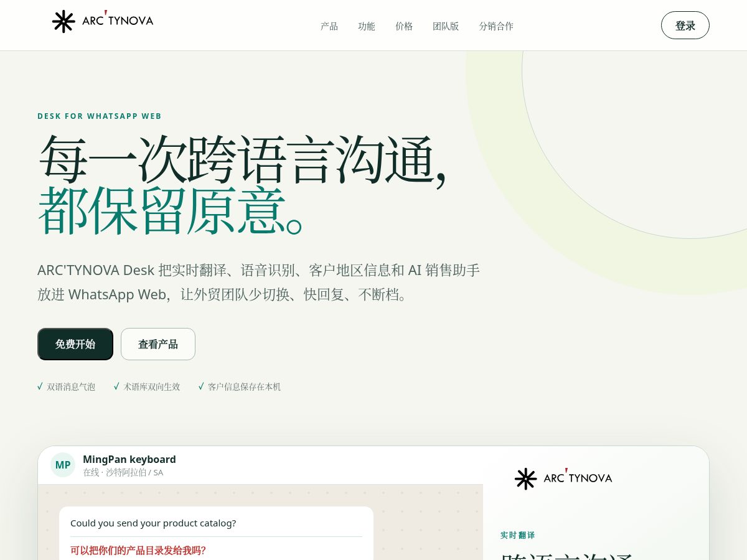Click the 双语消息气泡 feature text
This screenshot has width=747, height=560.
pos(71,386)
